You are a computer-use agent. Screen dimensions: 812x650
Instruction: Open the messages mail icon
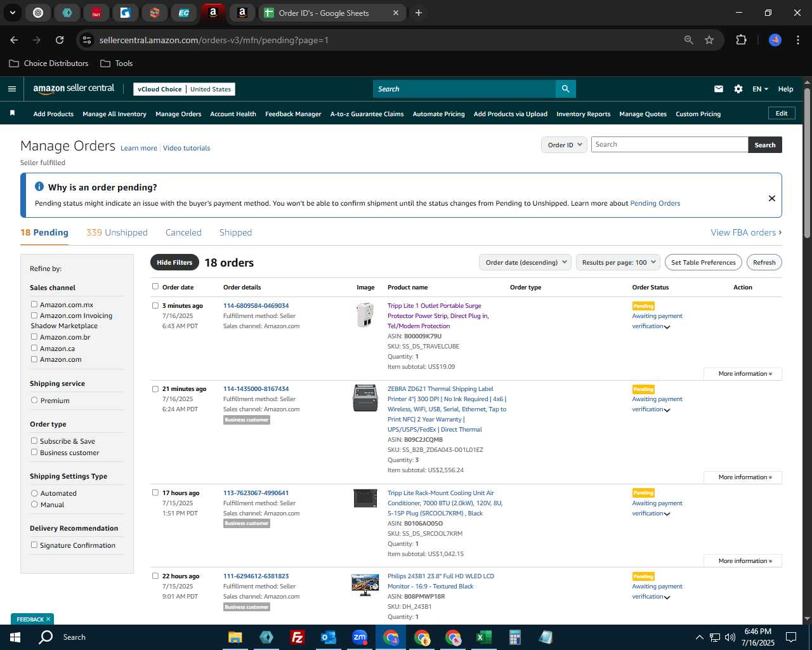718,89
